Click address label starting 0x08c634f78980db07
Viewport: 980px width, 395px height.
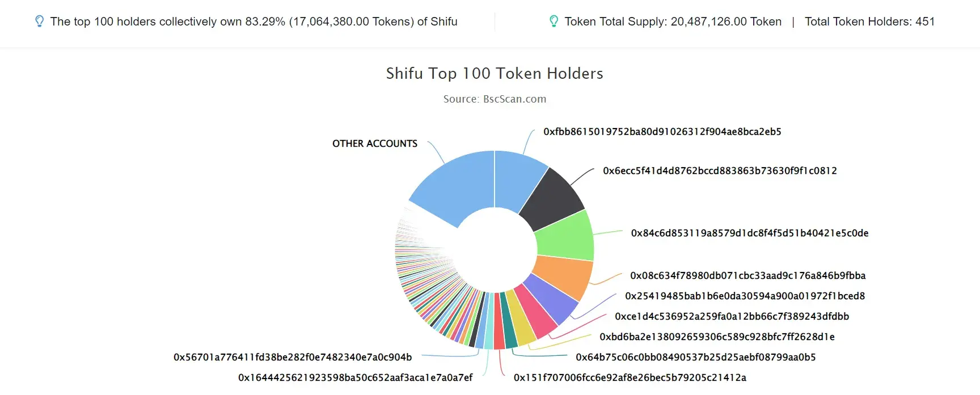[748, 275]
